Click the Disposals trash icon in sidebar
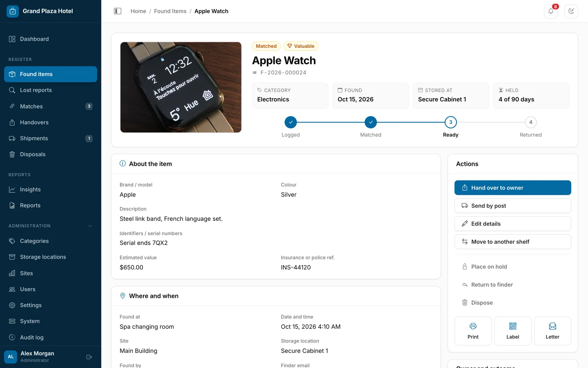Screen dimensions: 588x368 (x=12, y=155)
